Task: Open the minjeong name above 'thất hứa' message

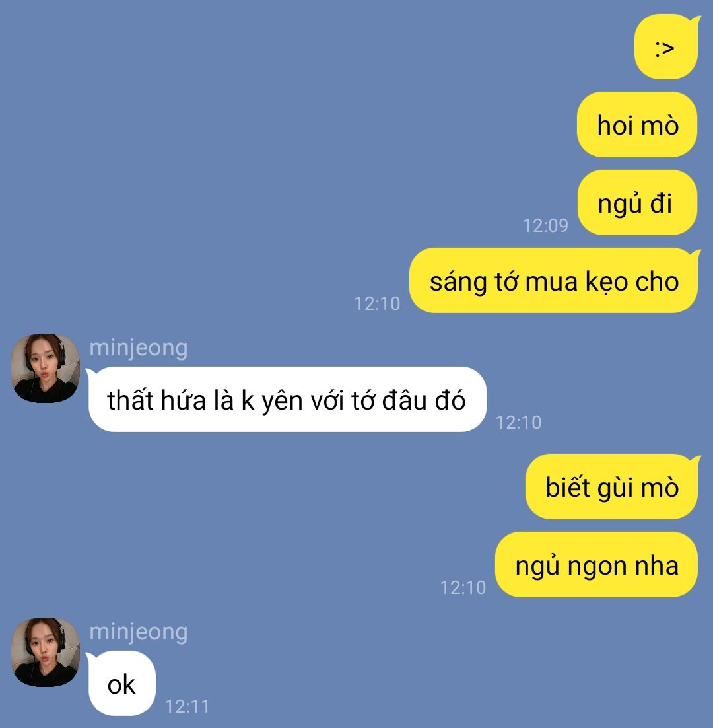Action: (138, 347)
